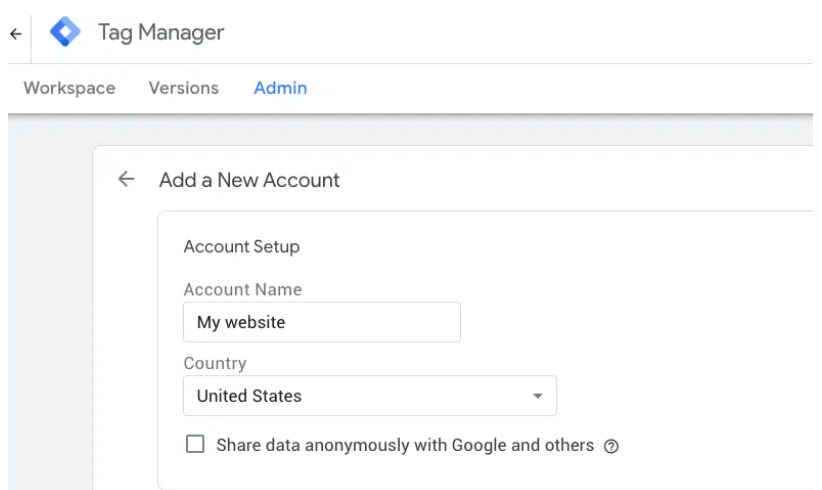Click the Share data anonymously label text
The width and height of the screenshot is (822, 490).
(405, 445)
